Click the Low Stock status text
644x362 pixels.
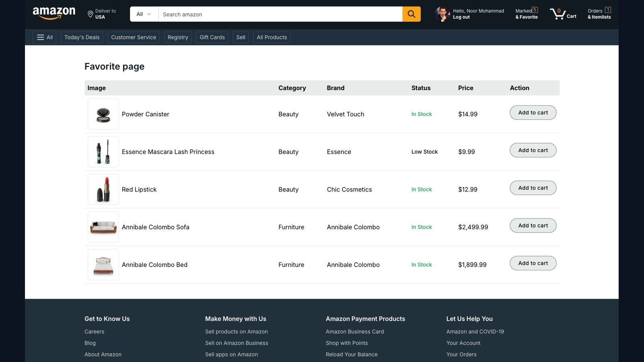424,152
